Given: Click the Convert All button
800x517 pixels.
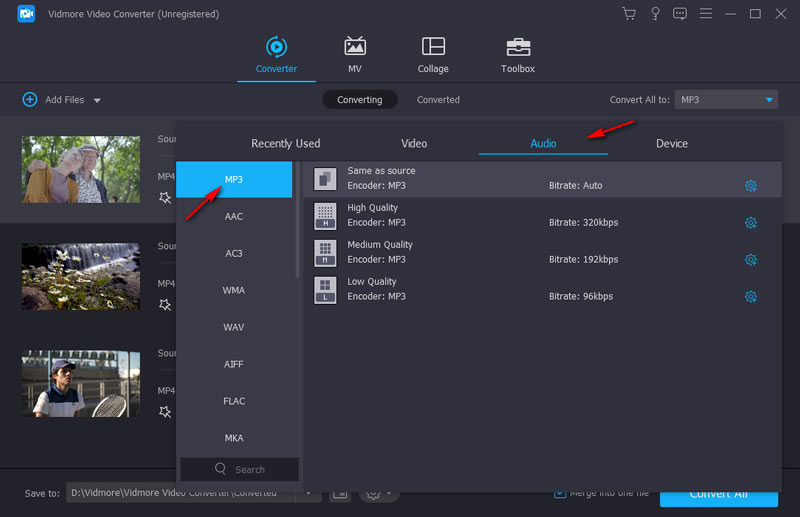Looking at the screenshot, I should point(718,494).
